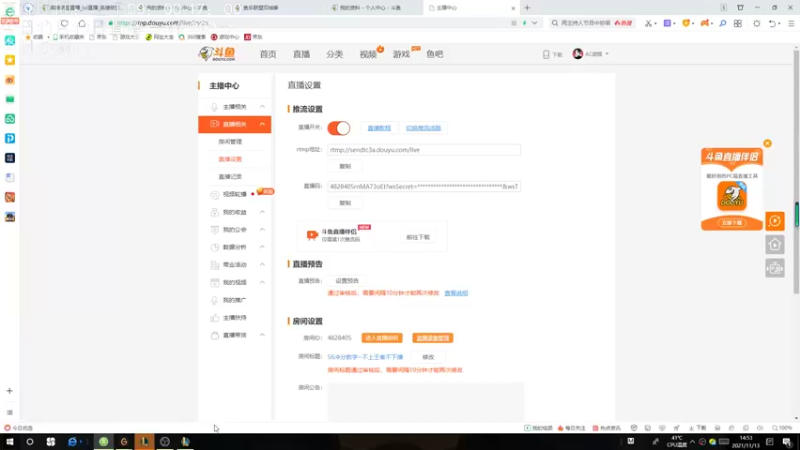The height and width of the screenshot is (450, 800).
Task: Expand the 我的公会 sidebar section
Action: click(x=262, y=230)
